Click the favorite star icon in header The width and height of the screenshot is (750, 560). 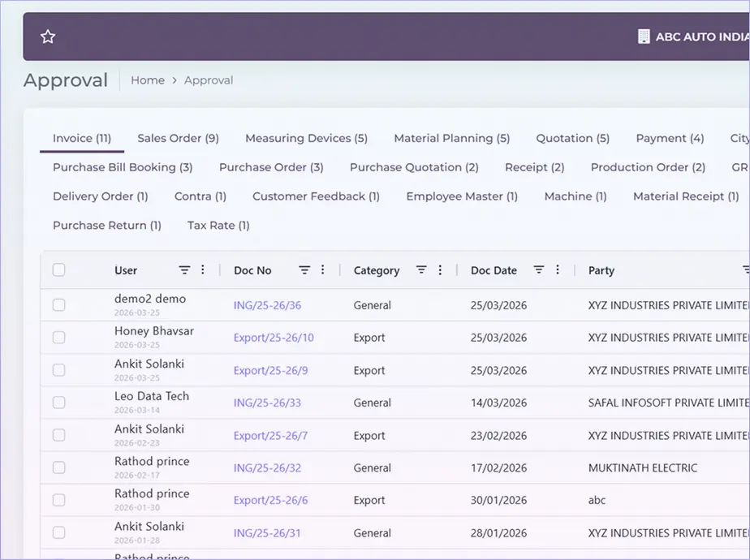click(x=48, y=37)
